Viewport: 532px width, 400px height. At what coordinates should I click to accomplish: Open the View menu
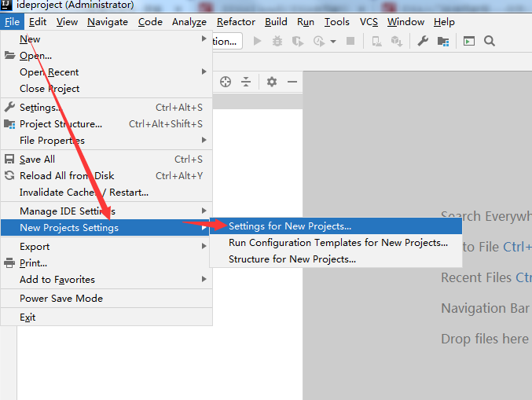67,22
